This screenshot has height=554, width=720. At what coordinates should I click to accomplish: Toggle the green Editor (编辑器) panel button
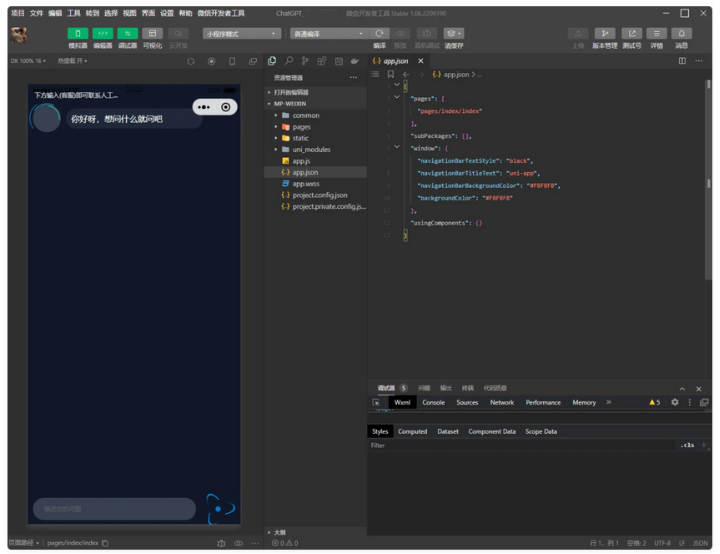point(102,34)
